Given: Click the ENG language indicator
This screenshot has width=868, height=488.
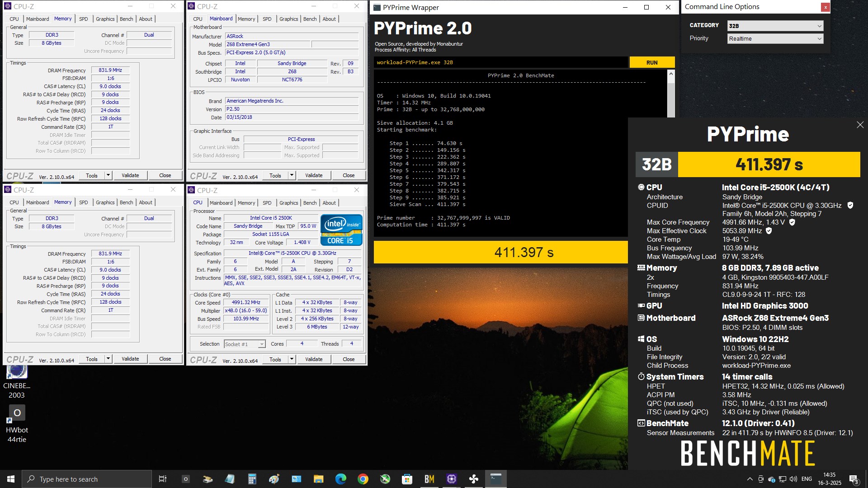Looking at the screenshot, I should [807, 479].
